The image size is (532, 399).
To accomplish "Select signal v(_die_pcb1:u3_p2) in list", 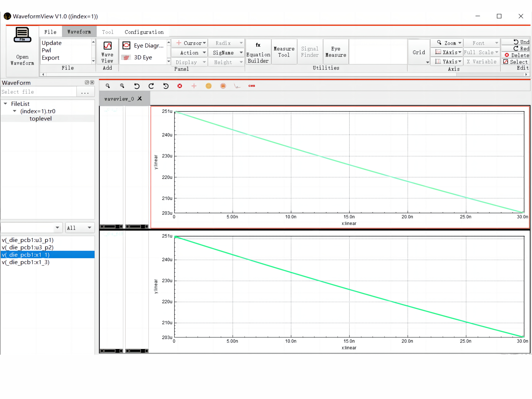I will click(x=28, y=247).
